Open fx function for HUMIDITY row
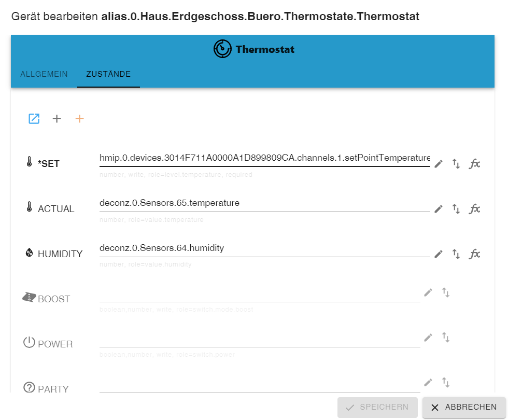 pos(475,254)
